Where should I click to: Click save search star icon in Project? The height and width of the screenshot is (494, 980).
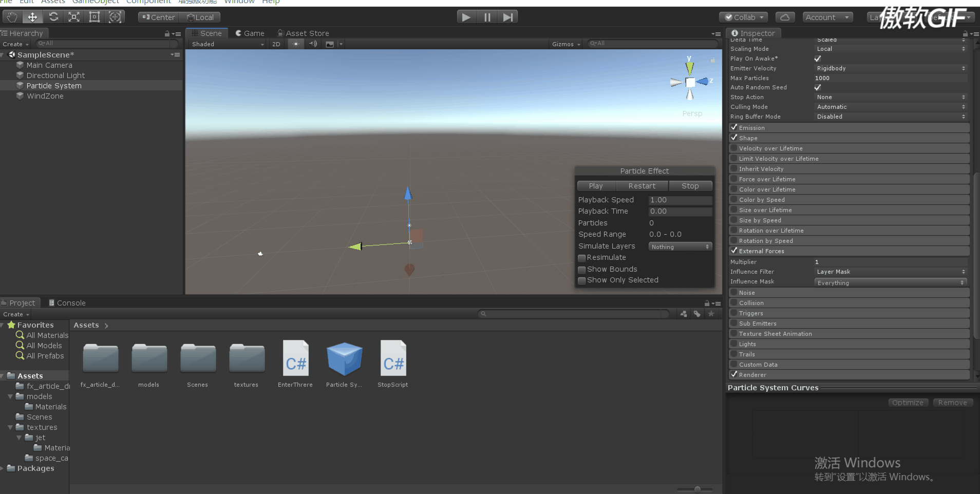(711, 314)
